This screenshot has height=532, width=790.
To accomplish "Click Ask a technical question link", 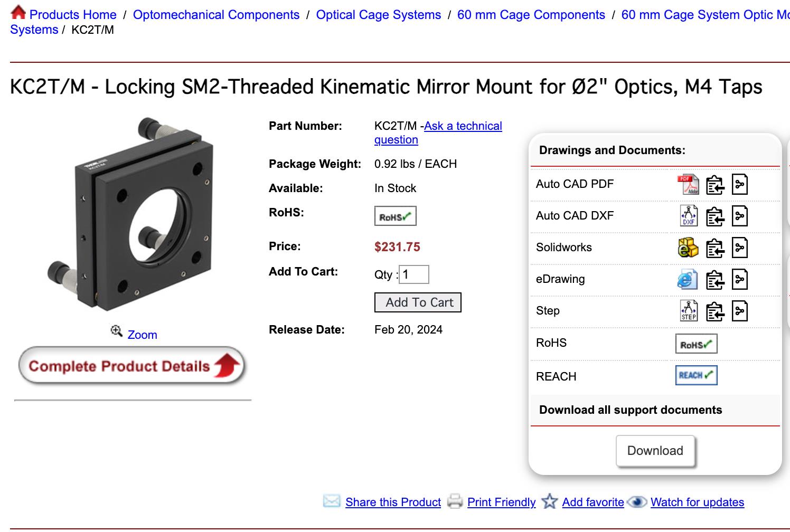I will coord(438,133).
